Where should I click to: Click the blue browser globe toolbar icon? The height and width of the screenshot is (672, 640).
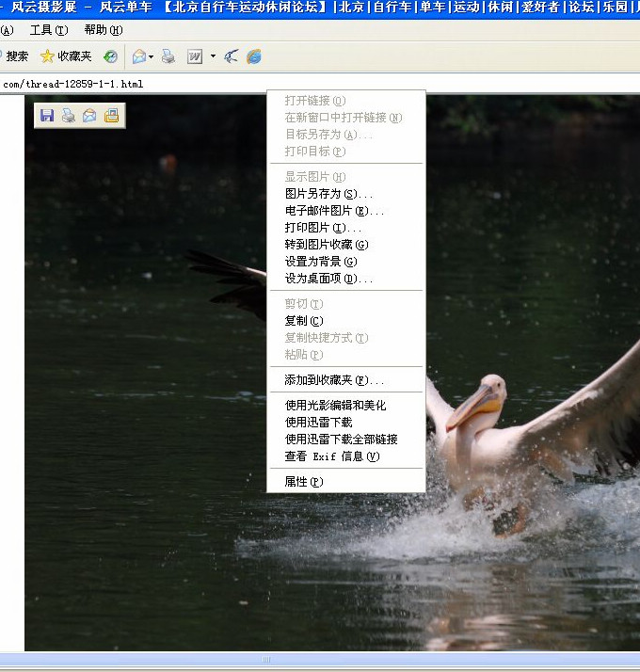coord(254,56)
